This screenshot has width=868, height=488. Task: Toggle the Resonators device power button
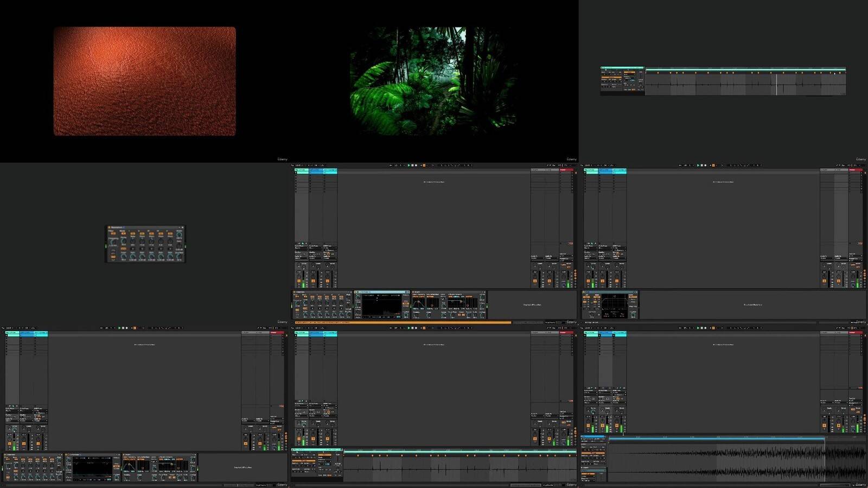(x=109, y=227)
